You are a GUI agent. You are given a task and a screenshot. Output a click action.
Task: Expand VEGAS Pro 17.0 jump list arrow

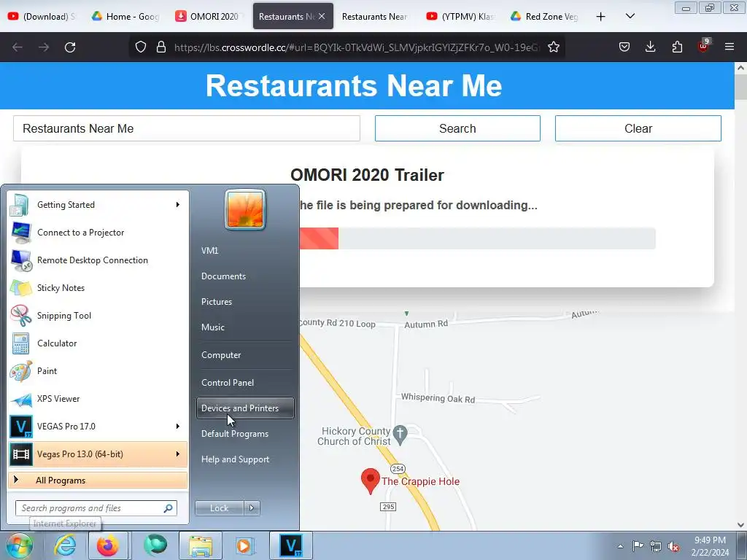coord(178,426)
